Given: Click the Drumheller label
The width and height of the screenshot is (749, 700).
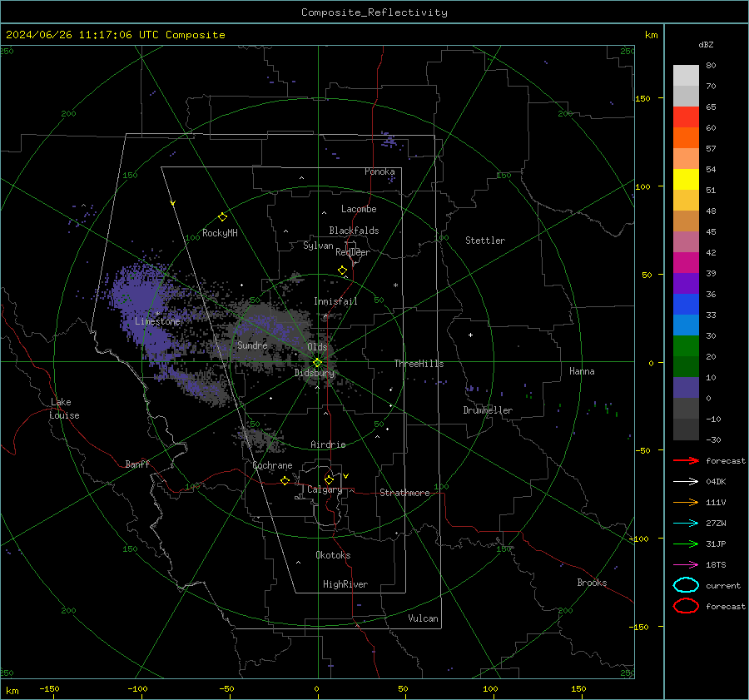Looking at the screenshot, I should pos(488,410).
